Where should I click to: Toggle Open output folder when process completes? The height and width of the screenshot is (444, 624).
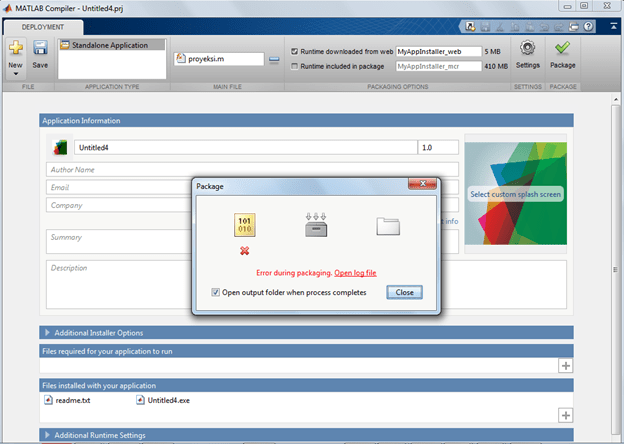[216, 293]
